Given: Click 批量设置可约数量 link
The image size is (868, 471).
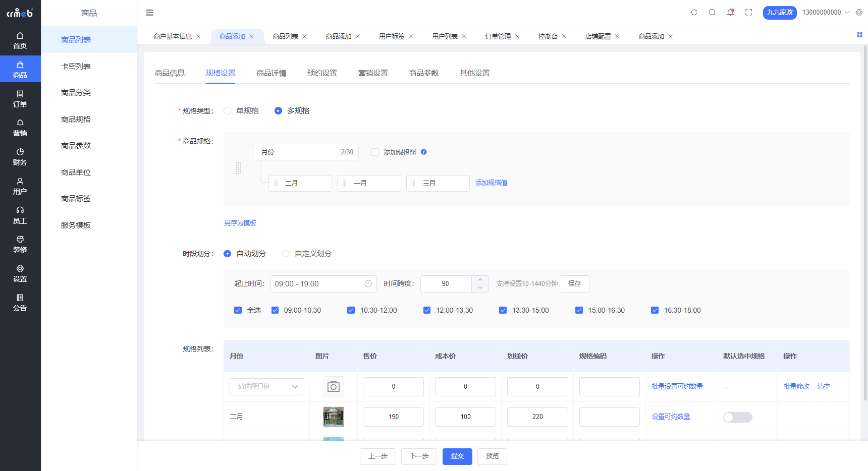Looking at the screenshot, I should pos(677,387).
